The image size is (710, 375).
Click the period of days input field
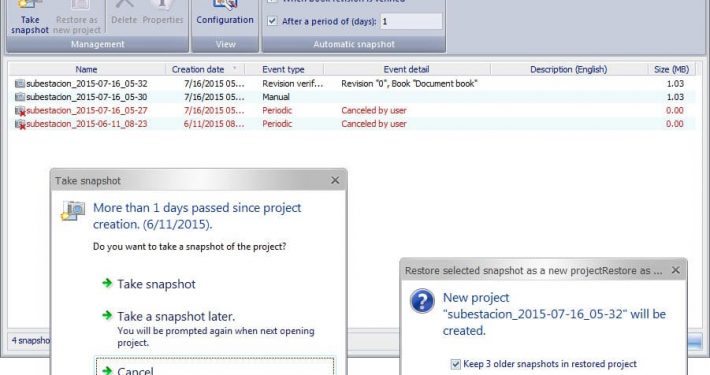(411, 21)
